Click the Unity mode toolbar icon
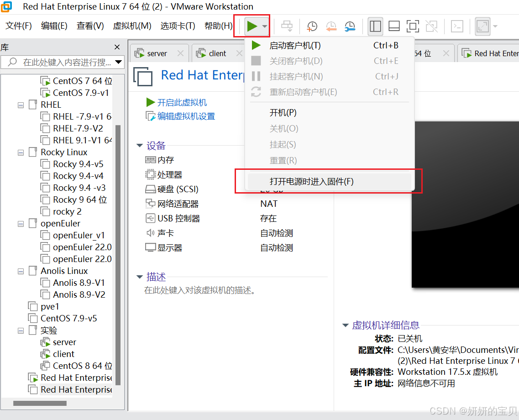The width and height of the screenshot is (519, 420). click(432, 26)
